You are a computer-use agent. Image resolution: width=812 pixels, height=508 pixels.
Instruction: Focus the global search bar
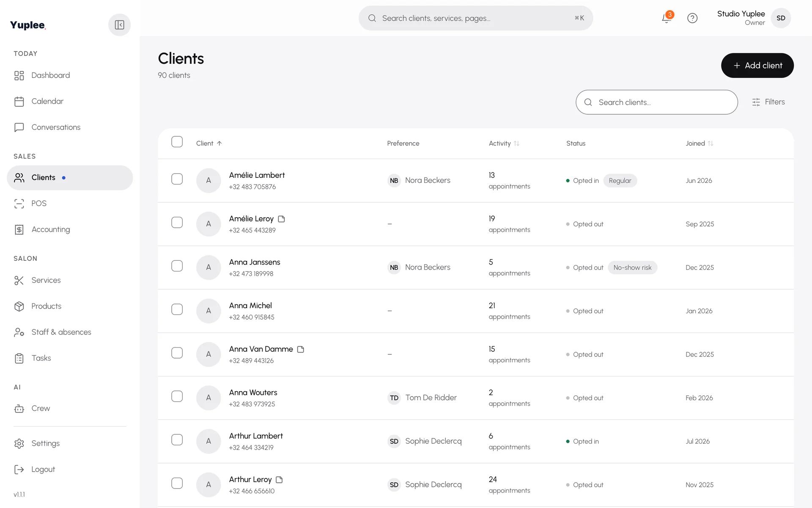pos(476,18)
